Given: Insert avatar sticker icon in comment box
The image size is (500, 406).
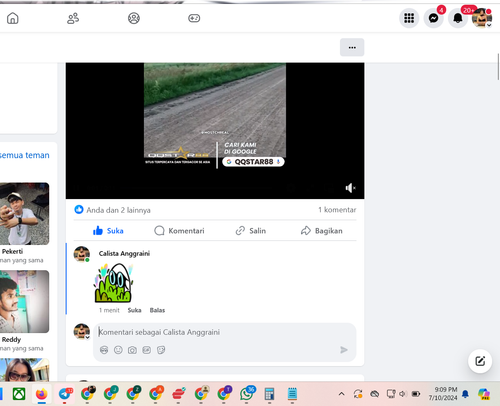Looking at the screenshot, I should click(x=104, y=350).
